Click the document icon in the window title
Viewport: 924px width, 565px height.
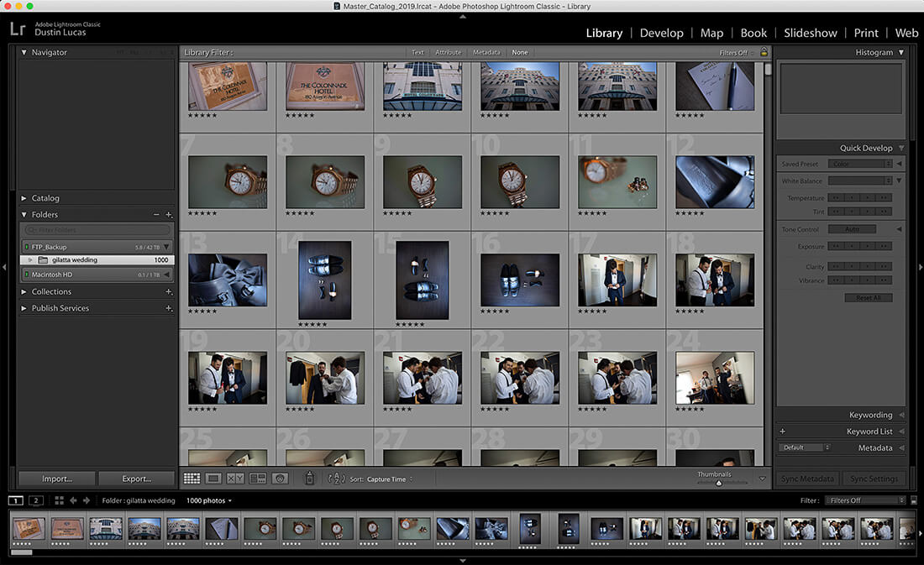[x=337, y=6]
